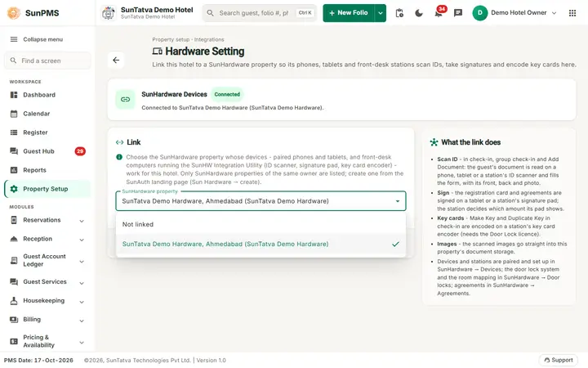This screenshot has height=368, width=588.
Task: Open notifications bell with 34 badge
Action: pyautogui.click(x=439, y=13)
